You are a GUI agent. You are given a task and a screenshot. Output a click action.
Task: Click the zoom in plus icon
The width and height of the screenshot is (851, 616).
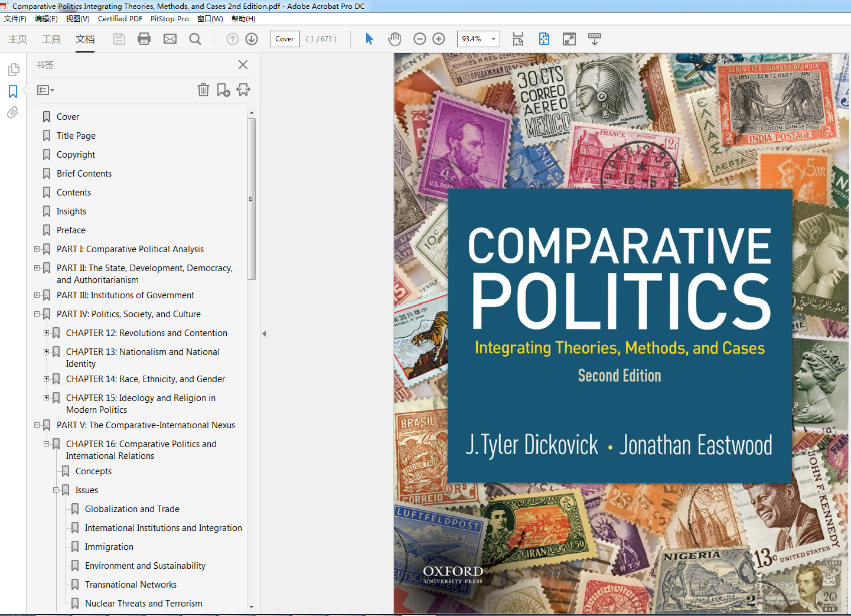click(439, 39)
